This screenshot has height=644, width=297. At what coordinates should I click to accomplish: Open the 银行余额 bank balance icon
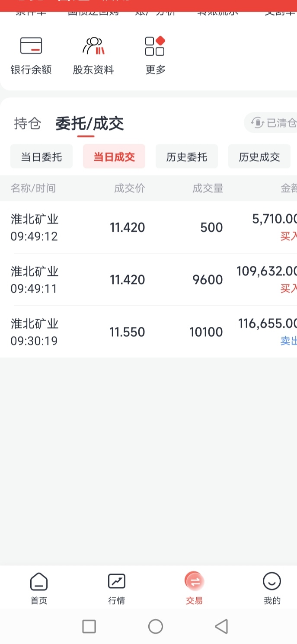pos(31,46)
